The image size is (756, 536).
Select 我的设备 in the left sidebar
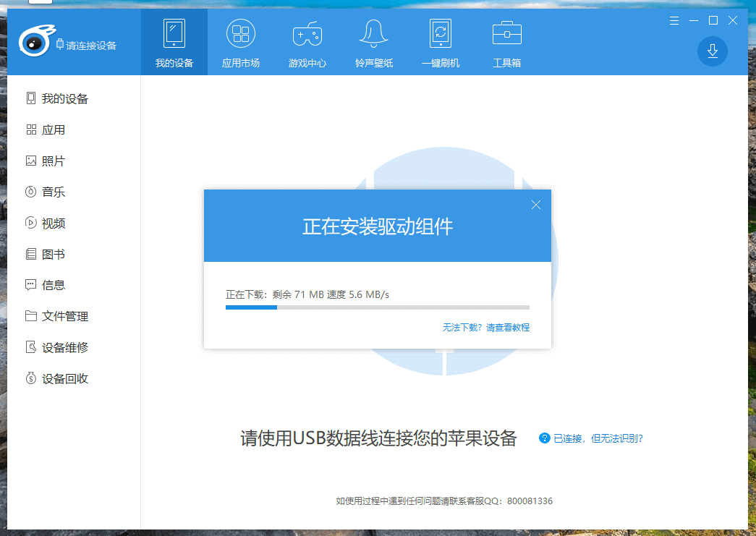(64, 99)
